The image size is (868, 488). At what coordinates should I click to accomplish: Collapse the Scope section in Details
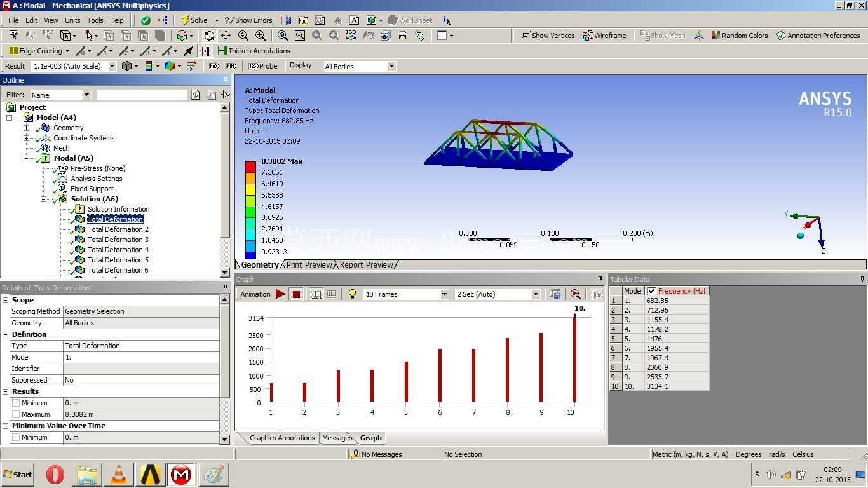point(5,300)
